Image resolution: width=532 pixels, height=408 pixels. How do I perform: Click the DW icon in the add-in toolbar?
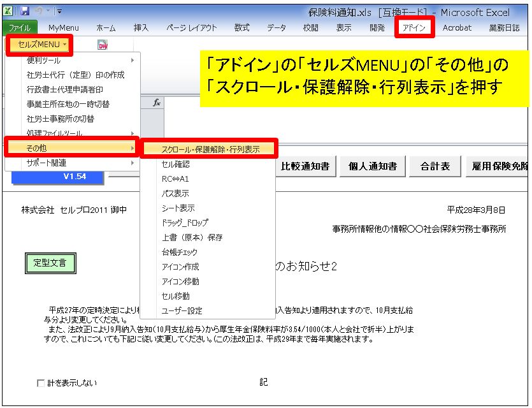[103, 45]
